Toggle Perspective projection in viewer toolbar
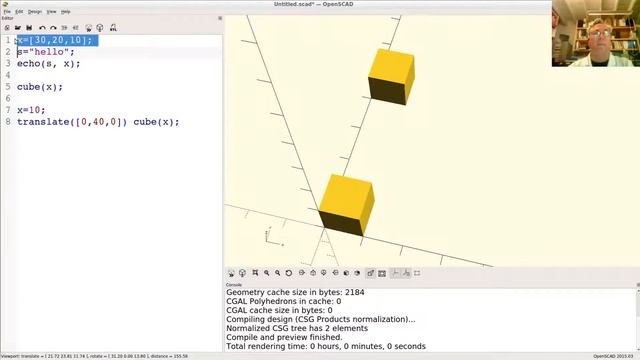The width and height of the screenshot is (640, 360). (x=371, y=273)
